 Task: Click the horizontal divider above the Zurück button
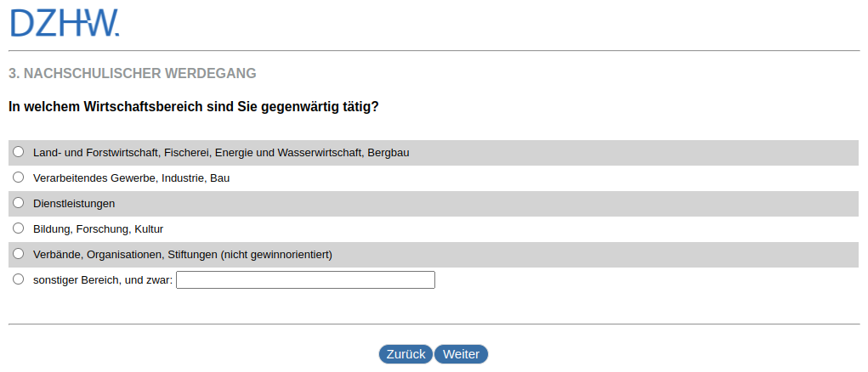tap(434, 324)
